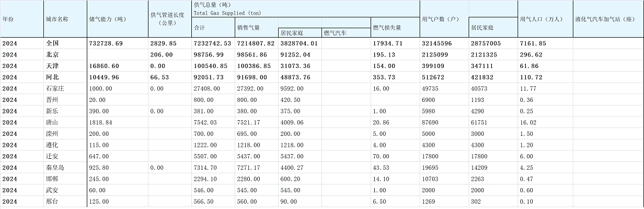Click 天津's gas population value 61.86
This screenshot has height=209, width=644.
click(528, 66)
